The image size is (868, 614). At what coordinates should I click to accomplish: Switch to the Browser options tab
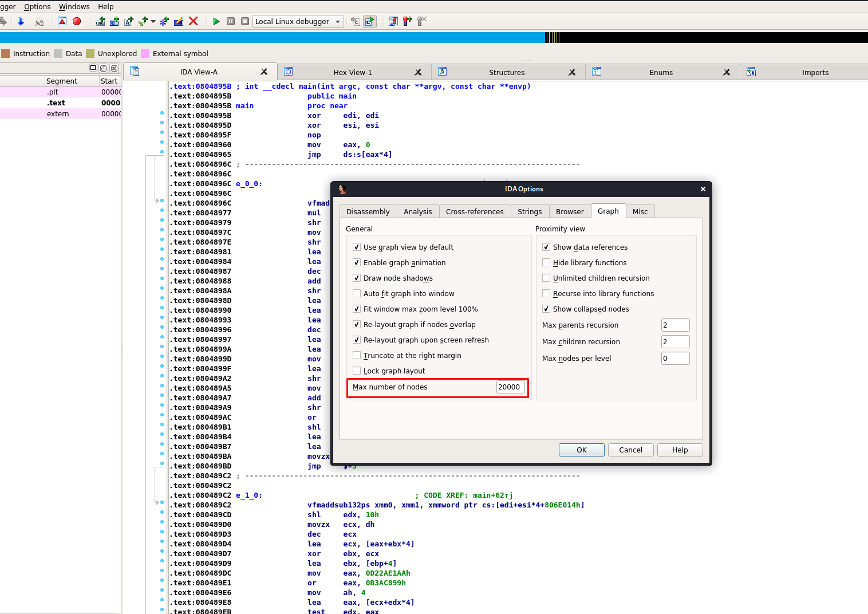570,211
